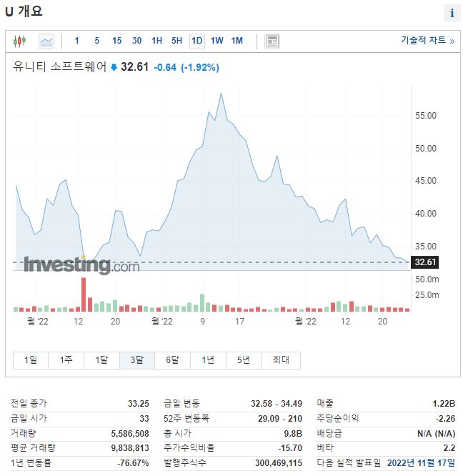Select the 1M interval
Screen dimensions: 463x476
[x=237, y=41]
